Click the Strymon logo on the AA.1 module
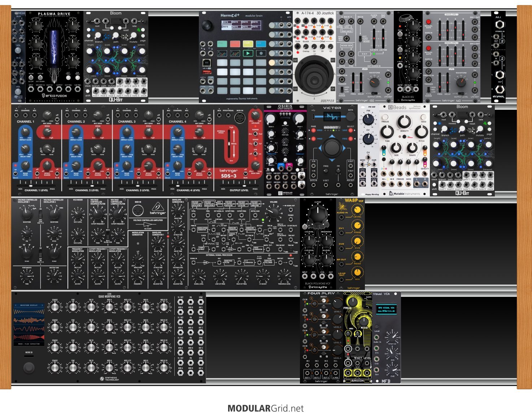The height and width of the screenshot is (416, 532). (498, 97)
